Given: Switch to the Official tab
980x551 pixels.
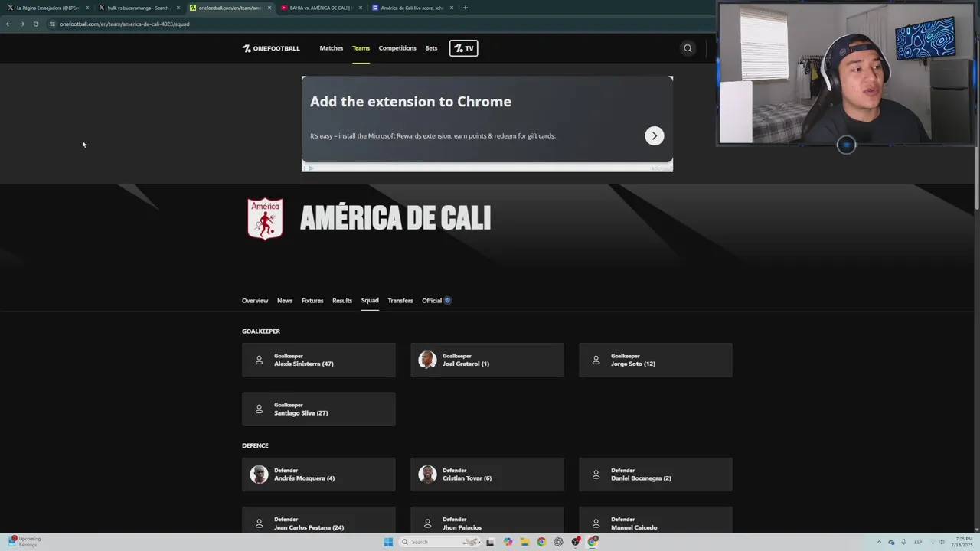Looking at the screenshot, I should [432, 301].
